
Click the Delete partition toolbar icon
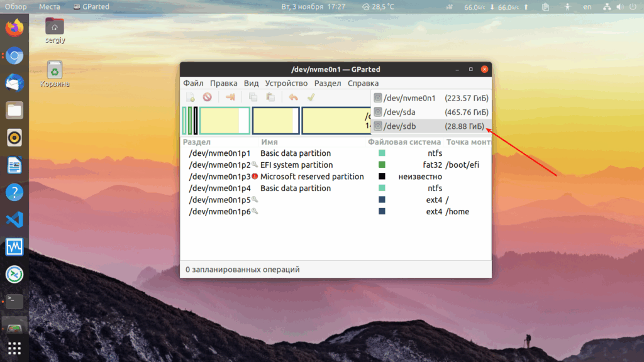pos(208,97)
